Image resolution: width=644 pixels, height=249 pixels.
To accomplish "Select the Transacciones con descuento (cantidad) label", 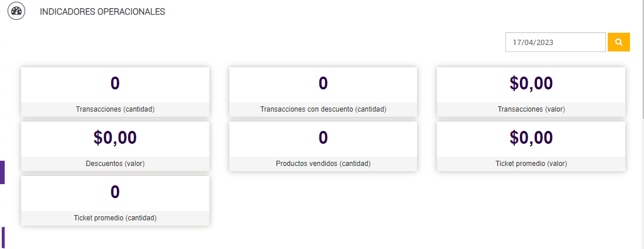I will tap(323, 109).
